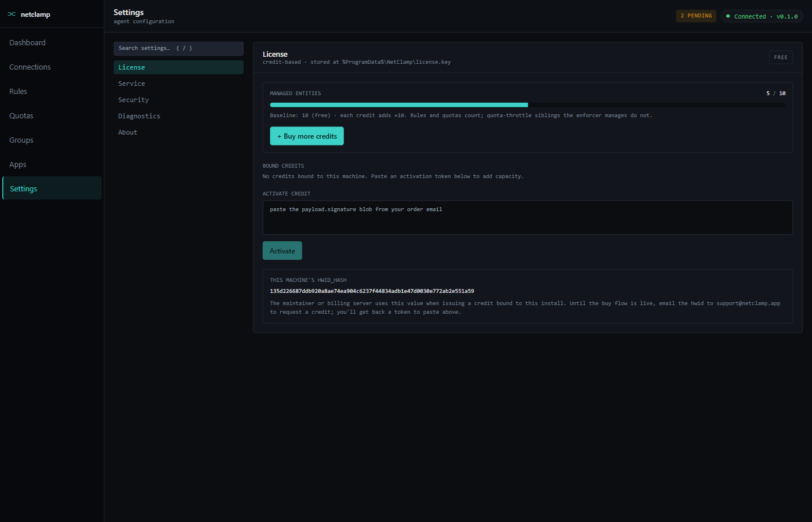Click the Connected v0.1.0 status pill
The height and width of the screenshot is (522, 812).
(x=762, y=16)
